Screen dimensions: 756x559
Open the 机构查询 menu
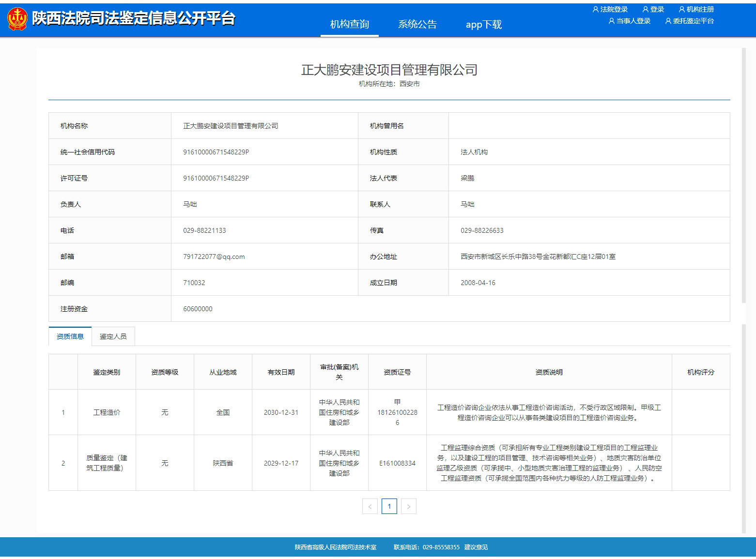coord(349,24)
